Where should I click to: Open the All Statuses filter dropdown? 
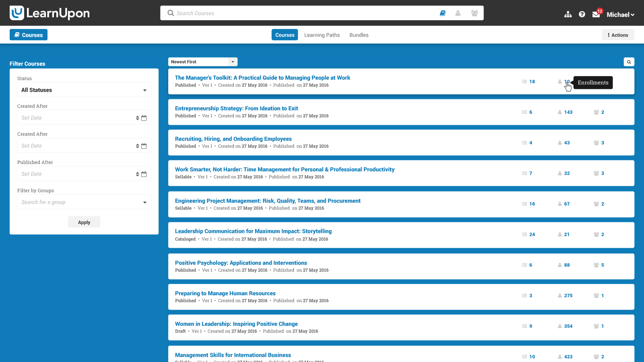pyautogui.click(x=84, y=90)
